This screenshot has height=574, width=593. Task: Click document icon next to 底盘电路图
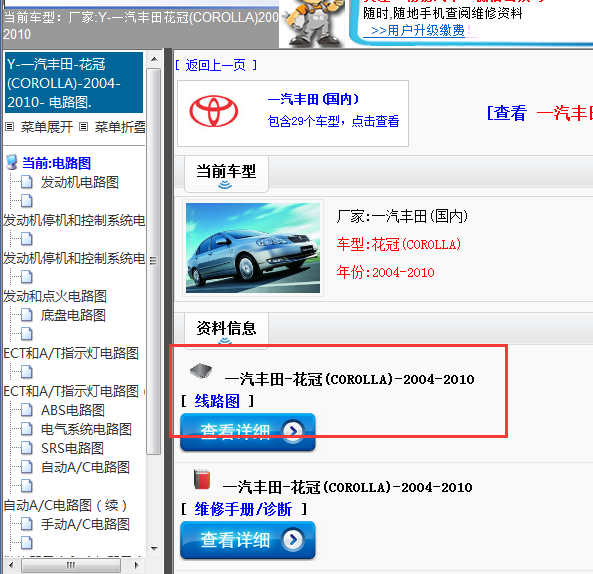pyautogui.click(x=26, y=315)
